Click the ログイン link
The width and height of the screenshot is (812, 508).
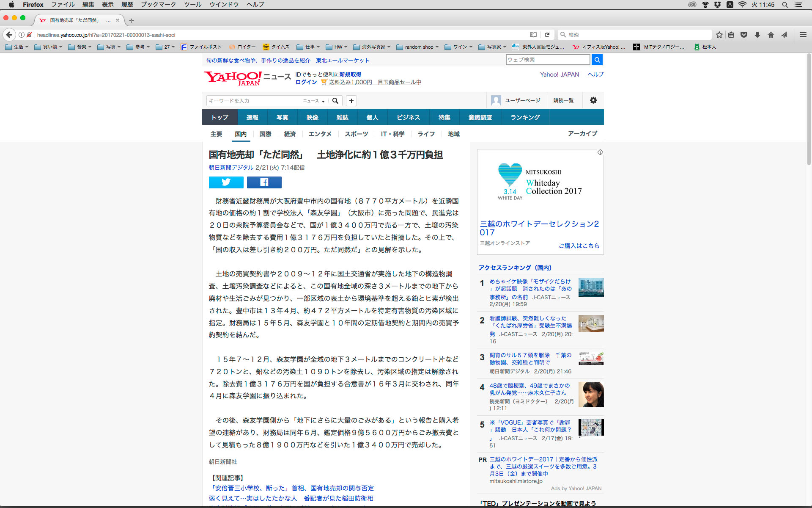[x=306, y=82]
